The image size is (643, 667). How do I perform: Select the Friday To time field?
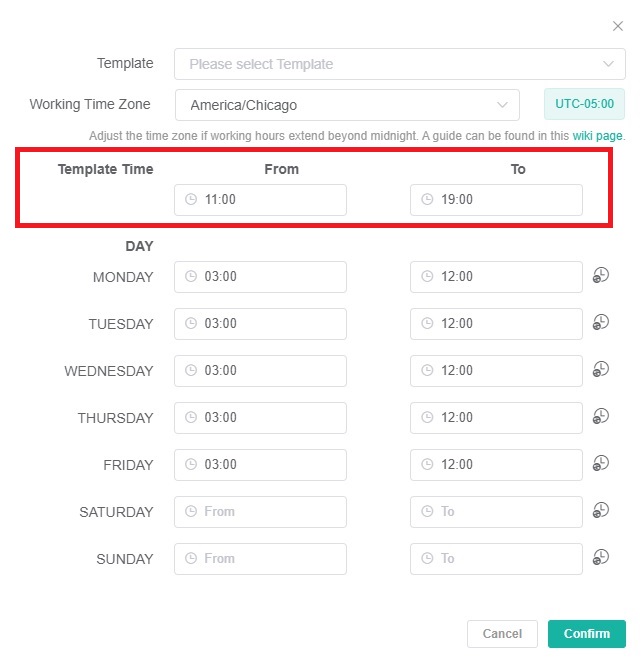(x=496, y=465)
